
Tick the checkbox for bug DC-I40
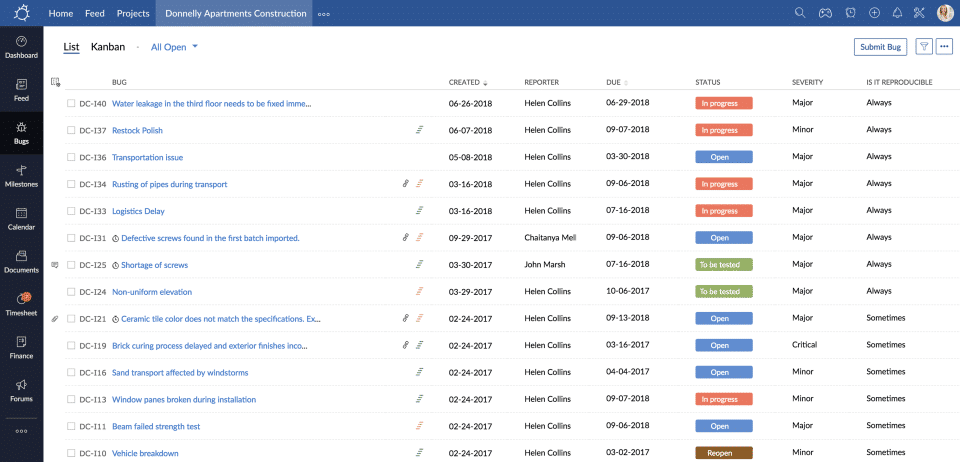pos(71,103)
